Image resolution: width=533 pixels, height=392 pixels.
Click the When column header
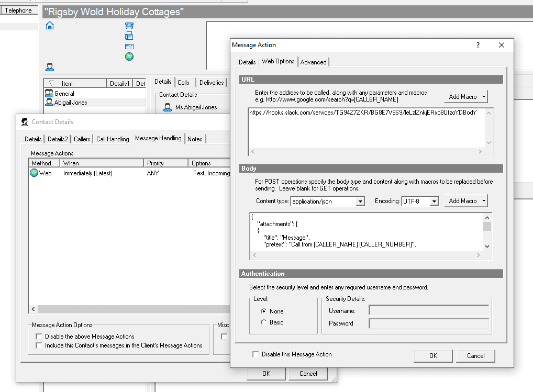tap(102, 163)
